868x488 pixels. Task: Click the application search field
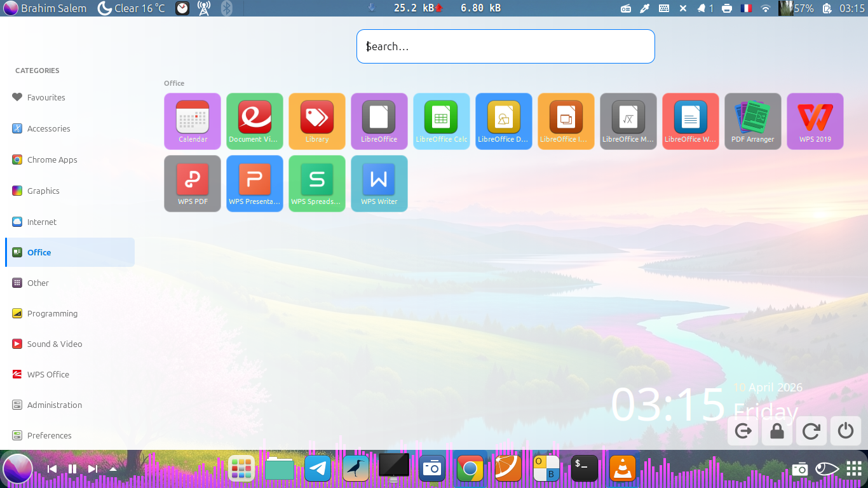505,46
